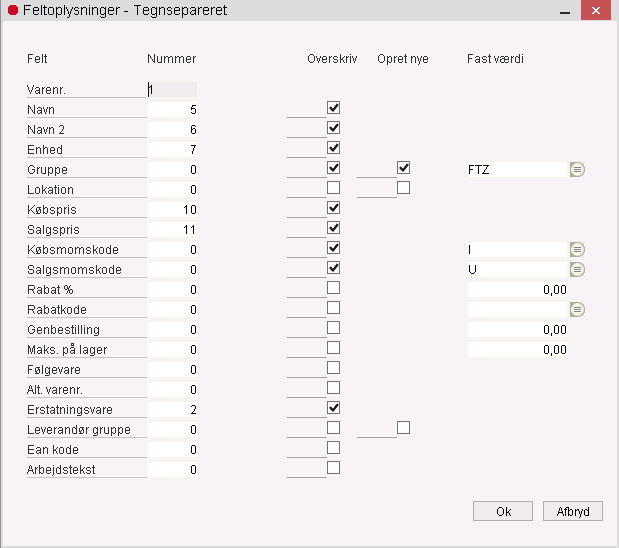
Task: Click the Enhed number field
Action: pyautogui.click(x=172, y=150)
